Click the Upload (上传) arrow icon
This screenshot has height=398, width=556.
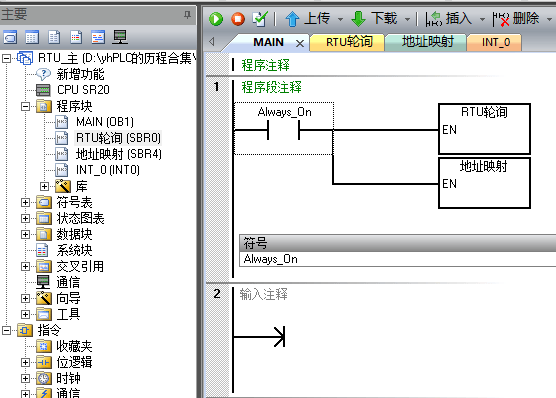pyautogui.click(x=292, y=19)
